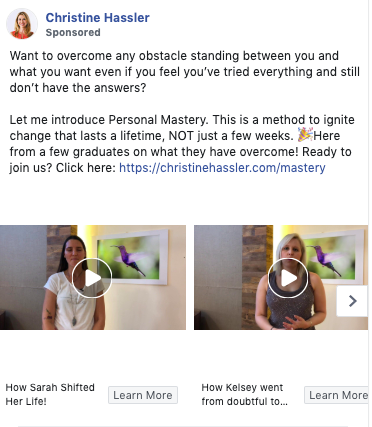Open 'How Kelsey went from doubtful to...' headline

(244, 394)
